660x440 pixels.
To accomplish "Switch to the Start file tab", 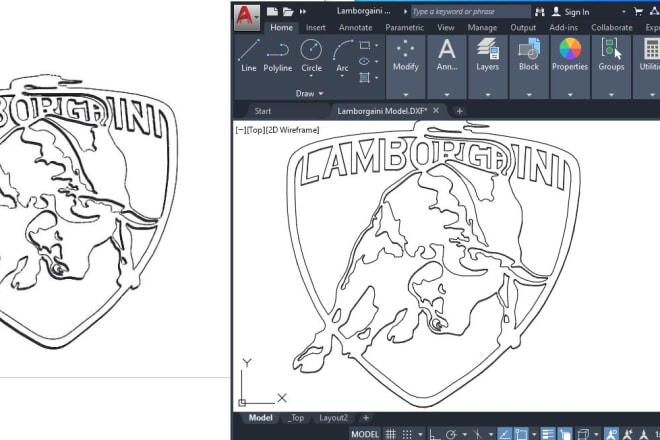I will coord(263,111).
